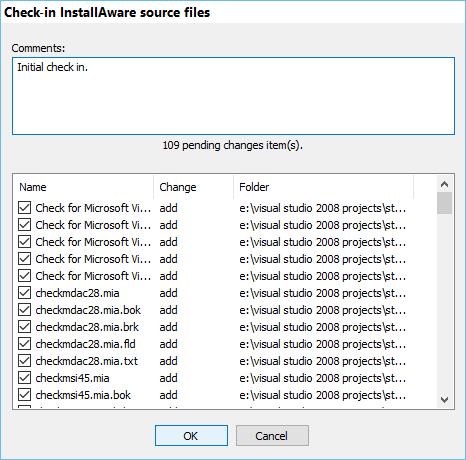Select folder path of checkmdac28.mia row
Screen dimensions: 466x460
(x=323, y=293)
